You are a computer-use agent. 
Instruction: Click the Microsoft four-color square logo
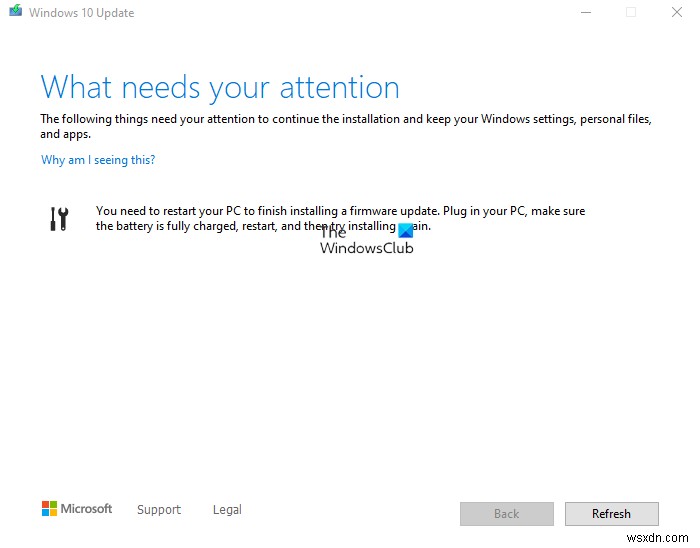point(49,509)
